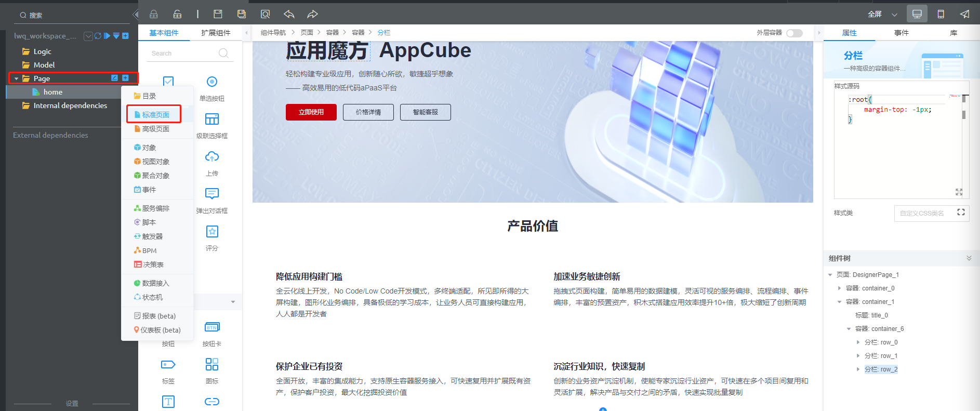Image resolution: width=980 pixels, height=411 pixels.
Task: Click the link chain component icon
Action: [212, 402]
